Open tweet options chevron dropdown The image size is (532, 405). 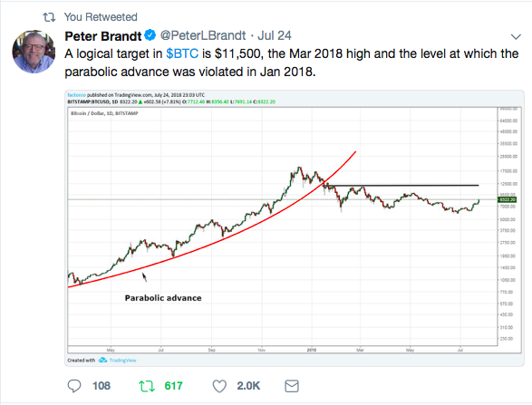point(516,36)
